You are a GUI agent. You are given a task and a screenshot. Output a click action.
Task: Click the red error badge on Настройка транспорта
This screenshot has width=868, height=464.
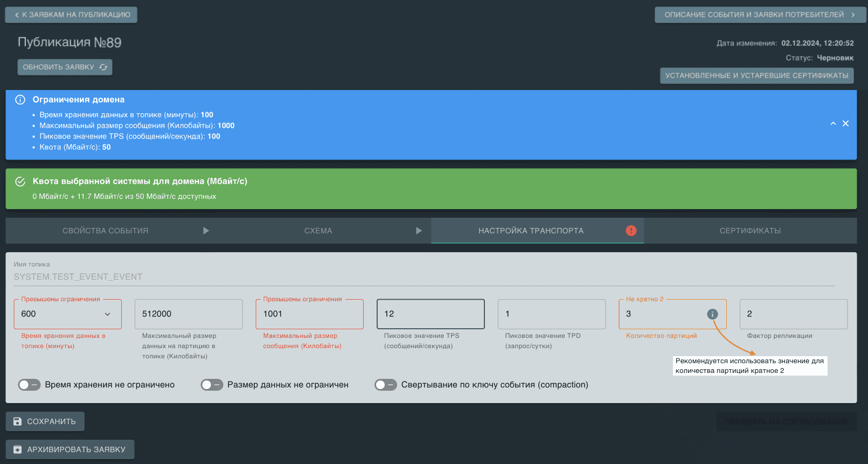tap(631, 231)
